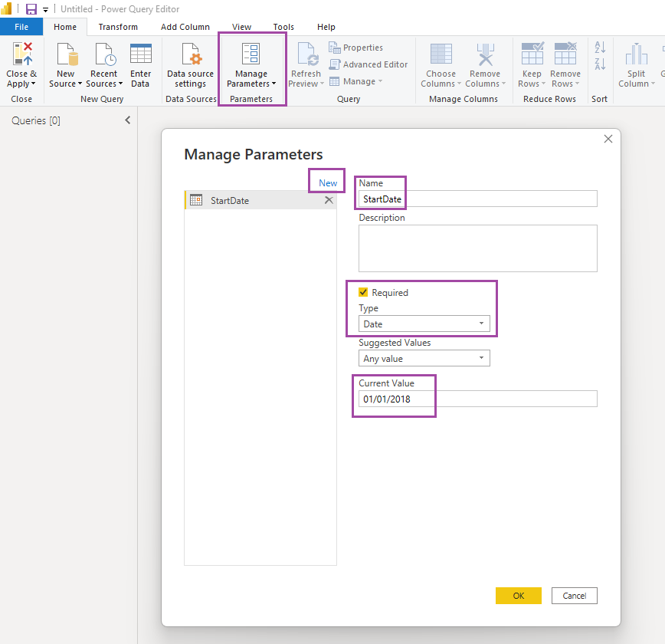Switch to Home tab
Screen dimensions: 665x644
tap(65, 27)
